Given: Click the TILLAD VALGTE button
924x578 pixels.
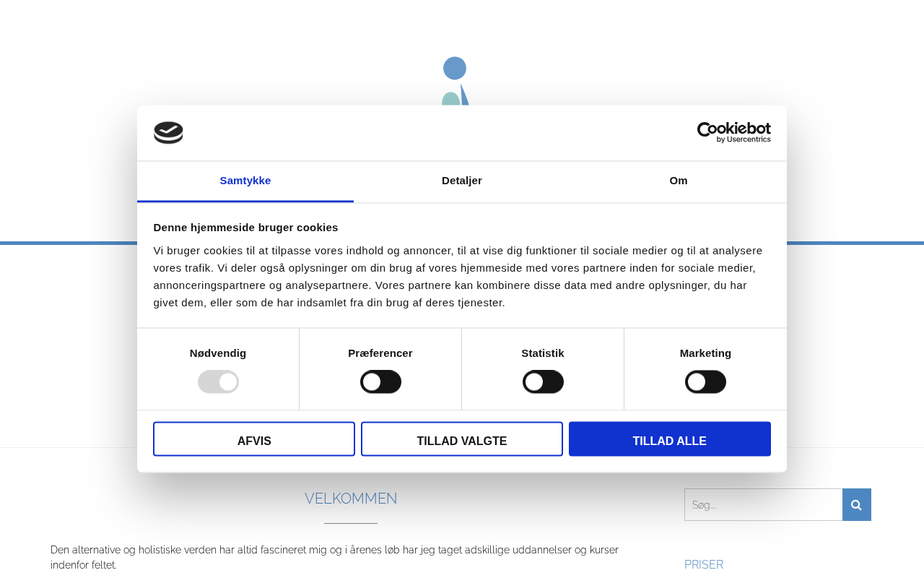Looking at the screenshot, I should 462,439.
